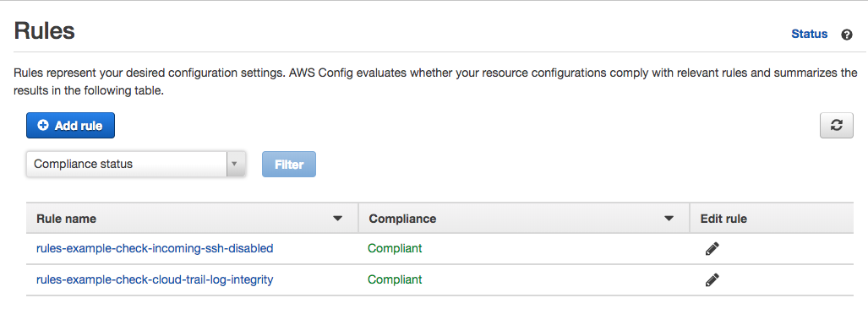Image resolution: width=868 pixels, height=325 pixels.
Task: Edit the cloud-trail-log-integrity rule with its pencil icon
Action: 712,279
